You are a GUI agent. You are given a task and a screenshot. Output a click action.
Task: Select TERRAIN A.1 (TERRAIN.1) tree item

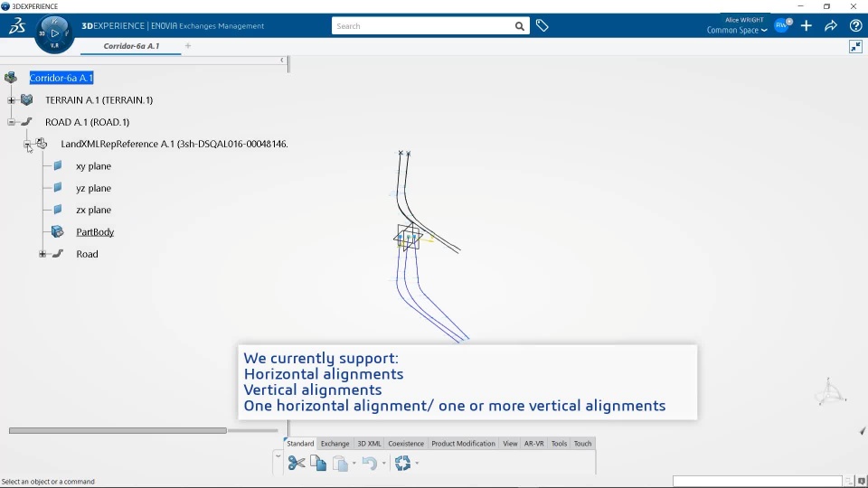click(x=99, y=100)
